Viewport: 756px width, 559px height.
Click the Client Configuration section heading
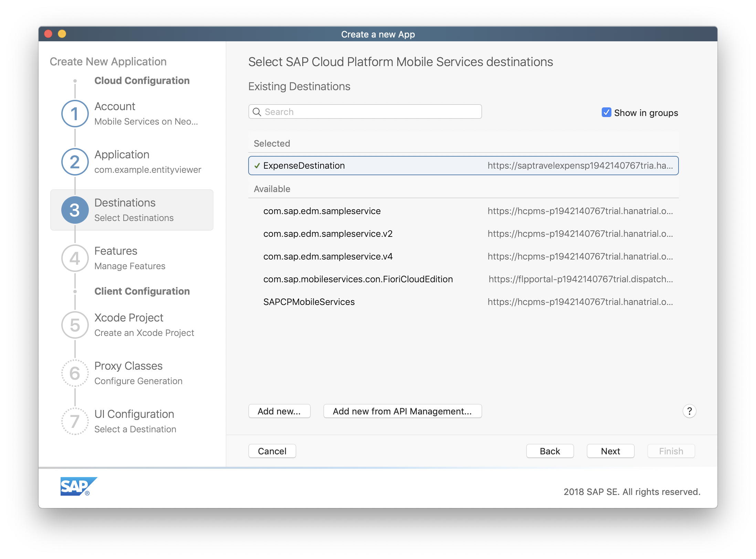pos(142,291)
